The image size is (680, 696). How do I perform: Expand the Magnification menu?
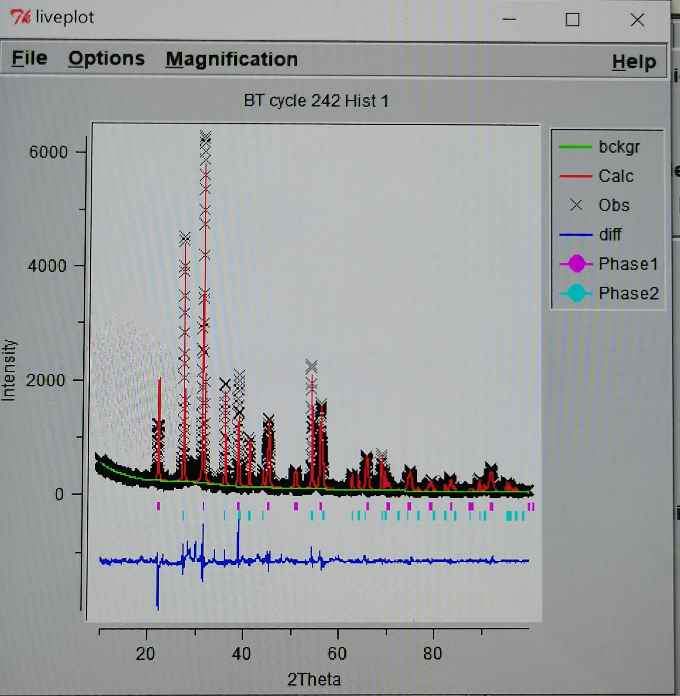(231, 59)
